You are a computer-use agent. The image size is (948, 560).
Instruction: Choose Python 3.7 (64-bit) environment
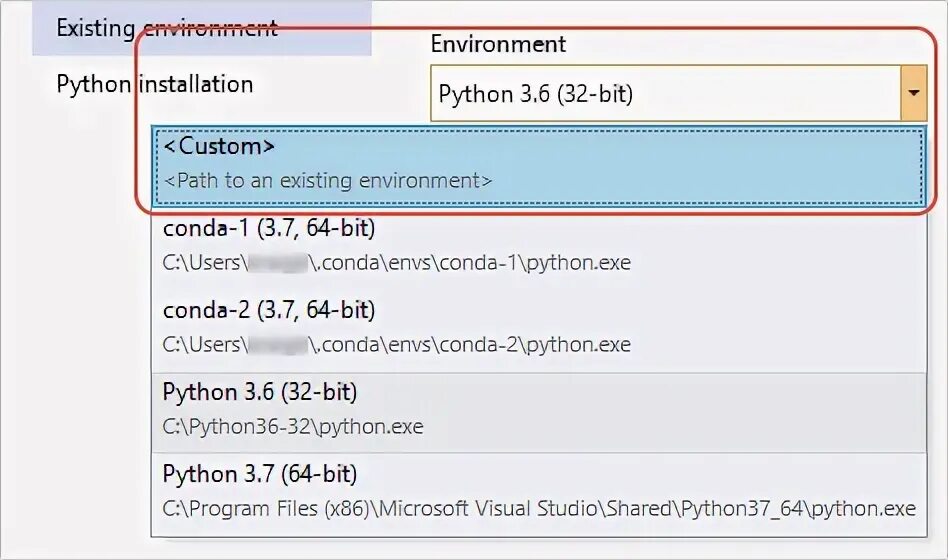pyautogui.click(x=260, y=473)
